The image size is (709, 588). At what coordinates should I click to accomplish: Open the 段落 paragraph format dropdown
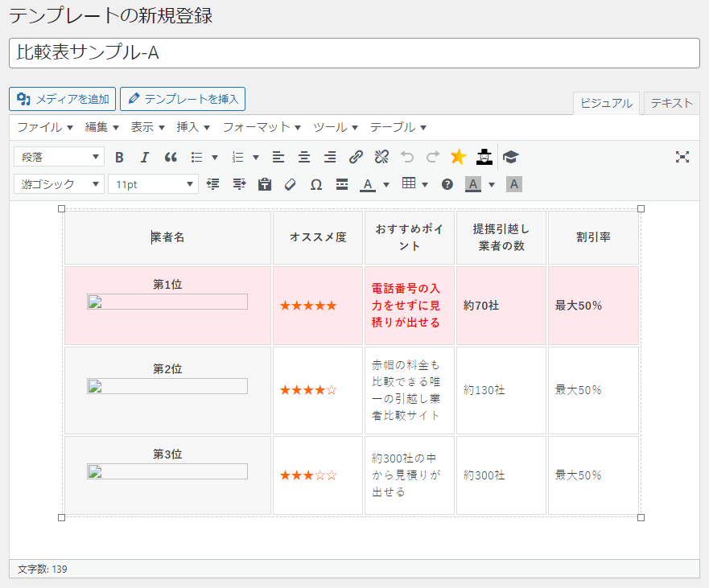click(x=59, y=157)
